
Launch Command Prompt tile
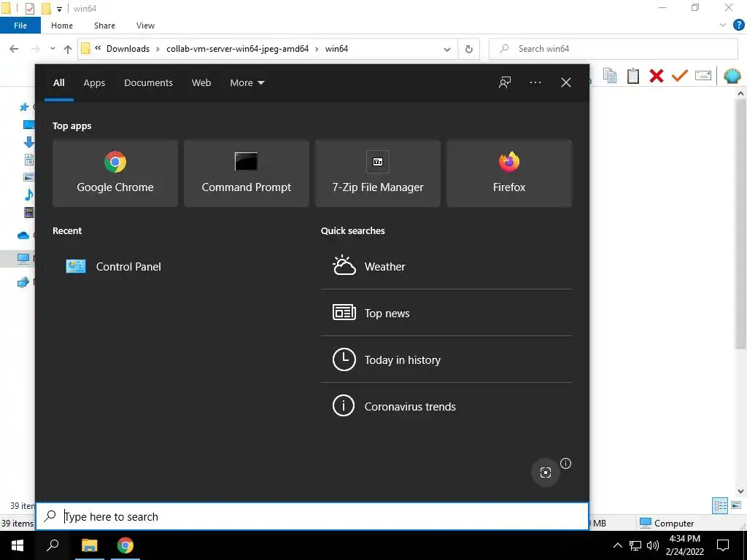[x=247, y=174]
